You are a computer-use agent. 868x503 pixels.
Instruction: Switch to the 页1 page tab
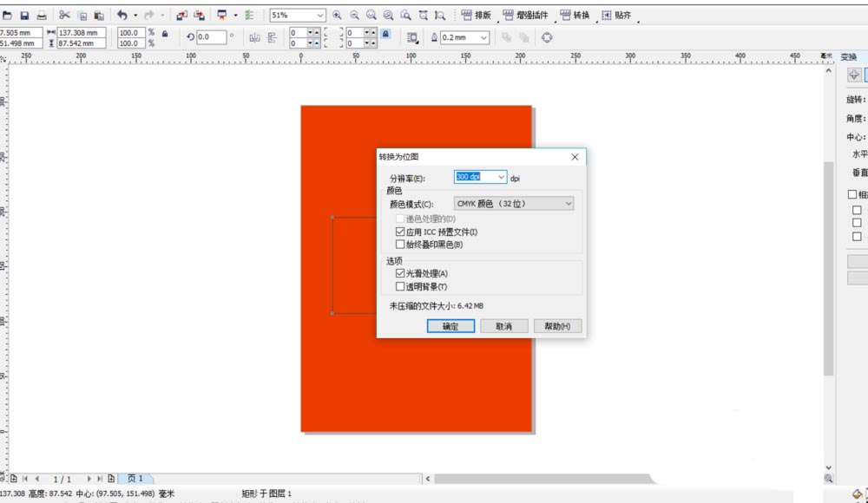pyautogui.click(x=135, y=478)
